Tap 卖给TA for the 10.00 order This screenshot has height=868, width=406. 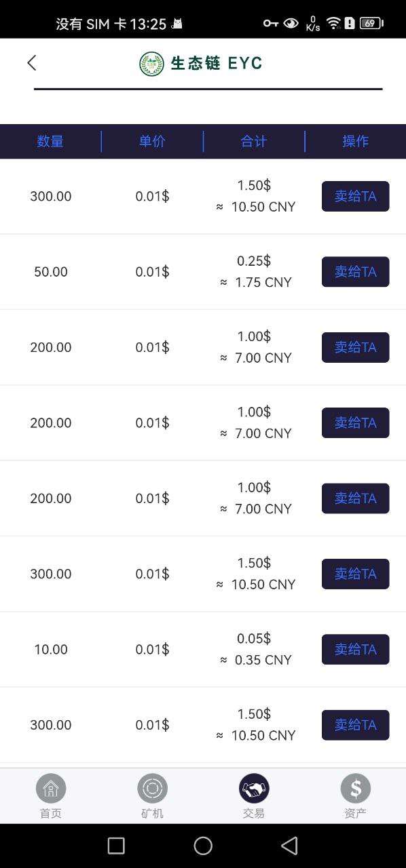coord(356,650)
